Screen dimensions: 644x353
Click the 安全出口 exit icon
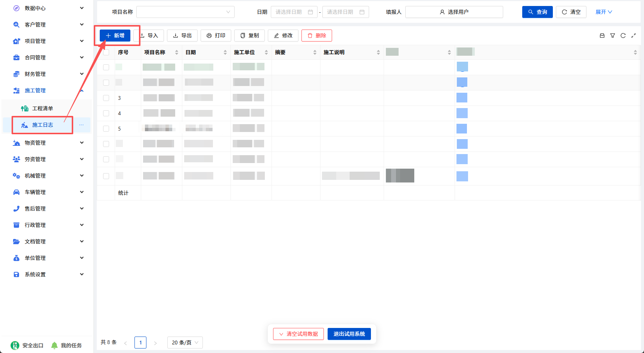[15, 346]
